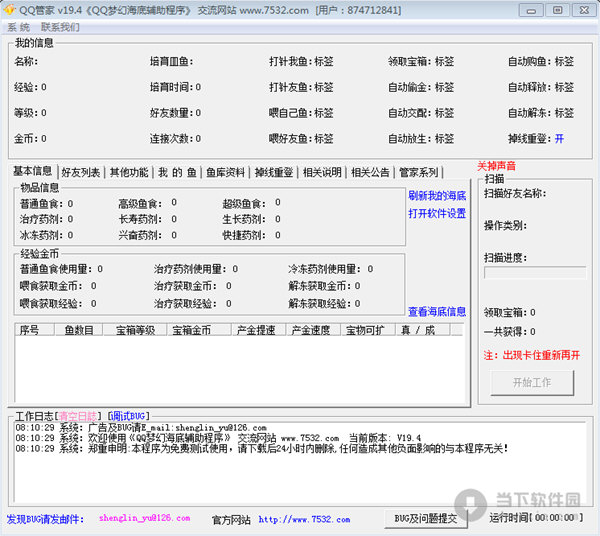Open 打开软件设置 link
Image resolution: width=600 pixels, height=536 pixels.
tap(437, 213)
